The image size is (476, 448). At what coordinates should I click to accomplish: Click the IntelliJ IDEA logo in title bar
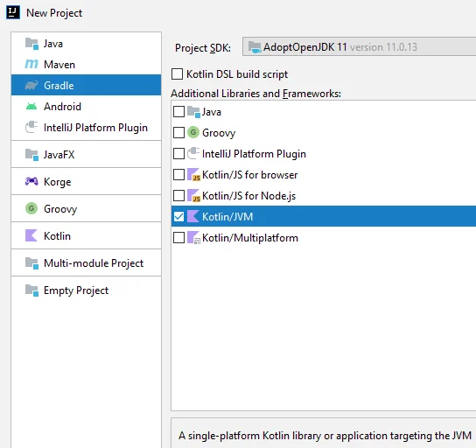[13, 13]
